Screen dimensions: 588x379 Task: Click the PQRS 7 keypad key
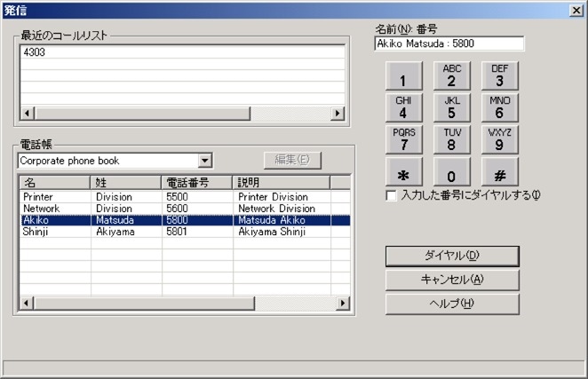point(403,139)
